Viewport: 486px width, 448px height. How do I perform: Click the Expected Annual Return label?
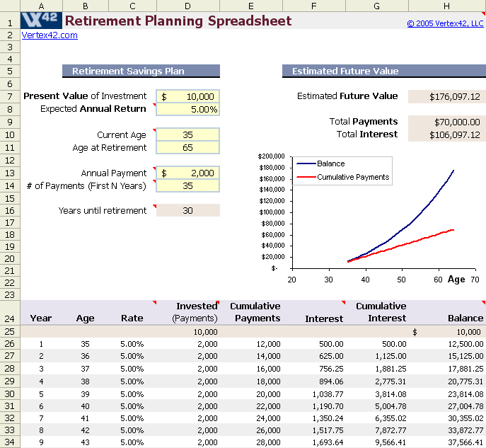(x=93, y=109)
